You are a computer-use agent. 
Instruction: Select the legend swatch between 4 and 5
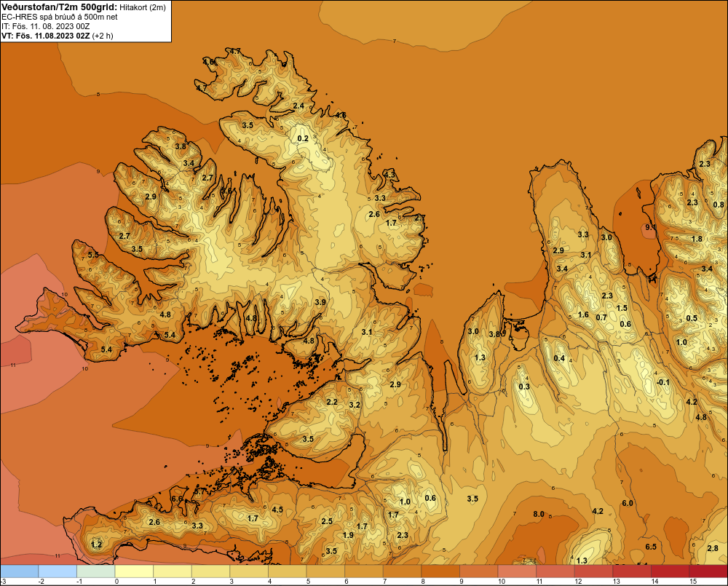coord(288,571)
